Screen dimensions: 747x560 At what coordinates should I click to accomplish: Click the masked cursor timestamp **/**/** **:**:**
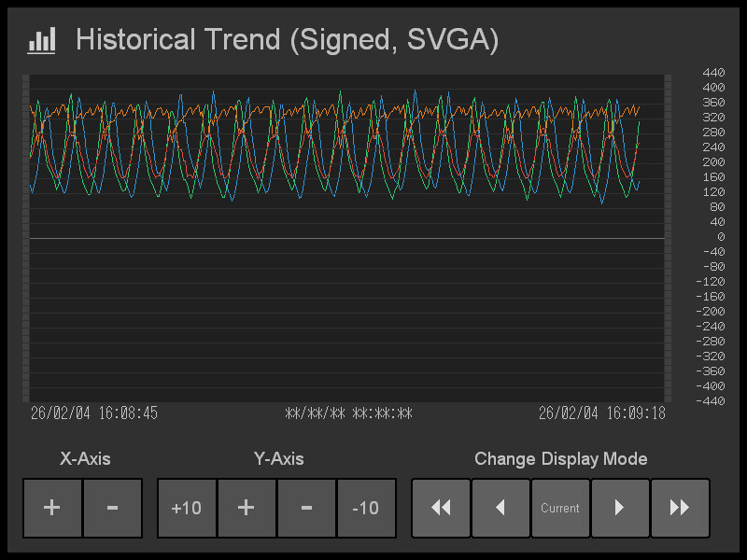(x=348, y=413)
